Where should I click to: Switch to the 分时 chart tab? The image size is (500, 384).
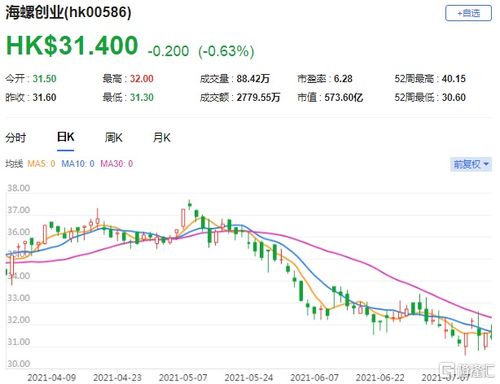click(15, 137)
